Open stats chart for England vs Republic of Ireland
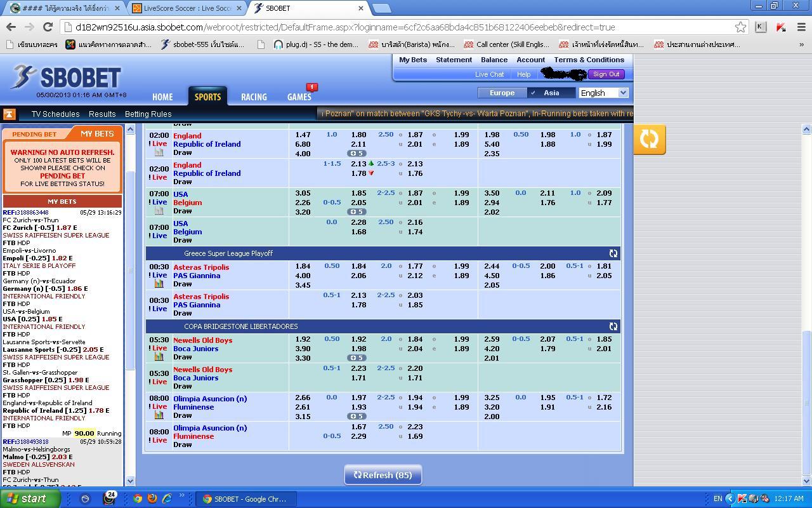 pyautogui.click(x=159, y=152)
